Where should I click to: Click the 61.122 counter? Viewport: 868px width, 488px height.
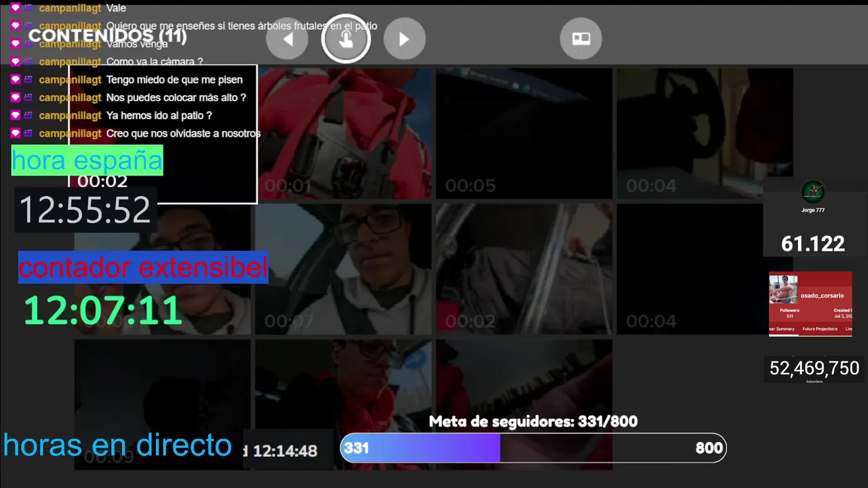click(813, 243)
